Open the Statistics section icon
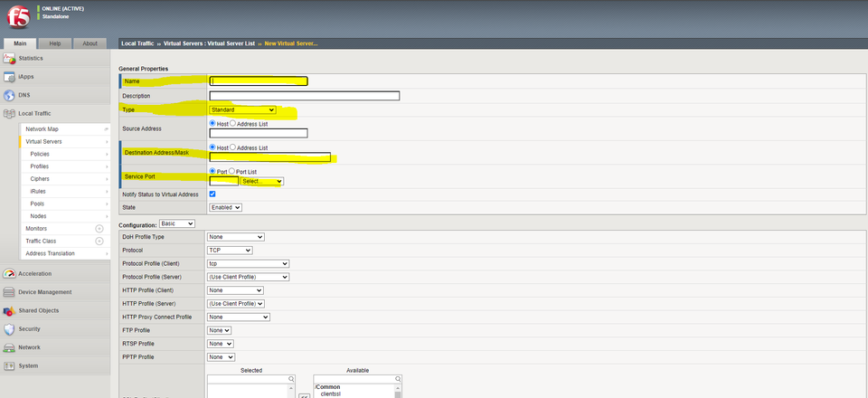Image resolution: width=868 pixels, height=398 pixels. click(10, 58)
